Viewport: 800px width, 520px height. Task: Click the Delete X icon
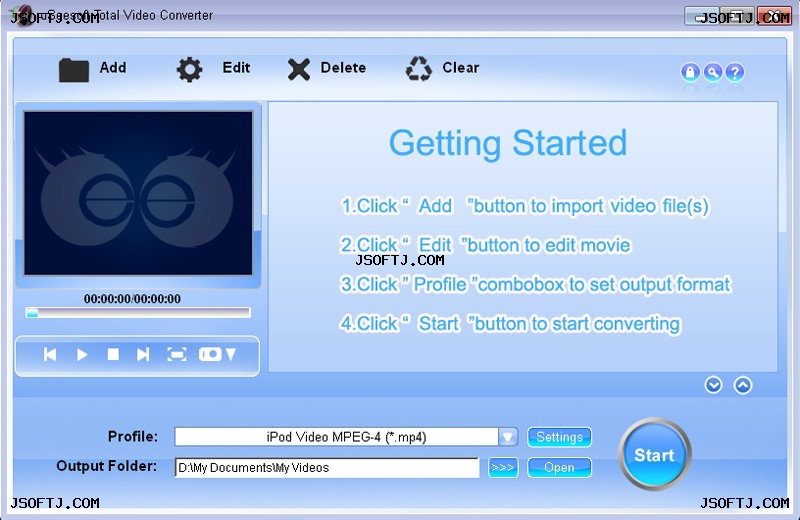pos(299,69)
